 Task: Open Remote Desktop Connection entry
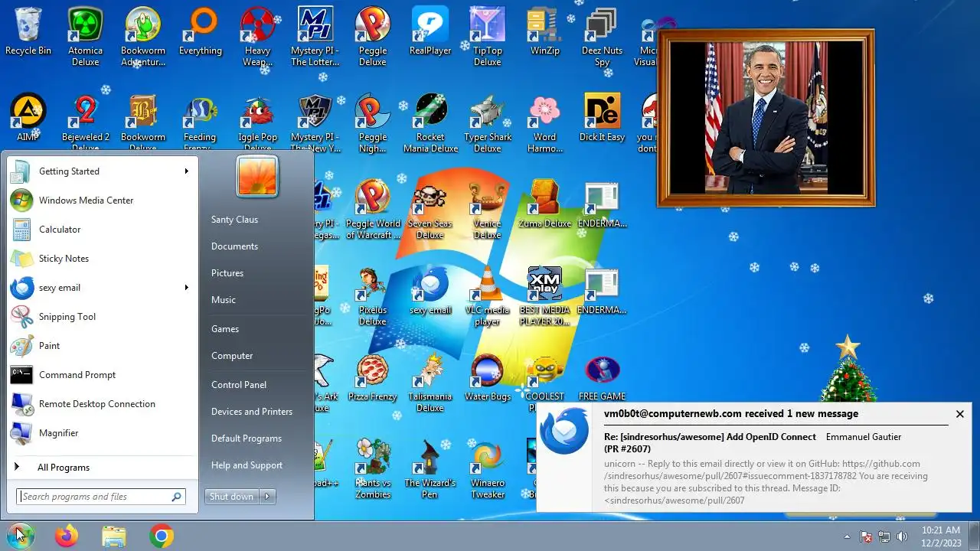(x=102, y=404)
